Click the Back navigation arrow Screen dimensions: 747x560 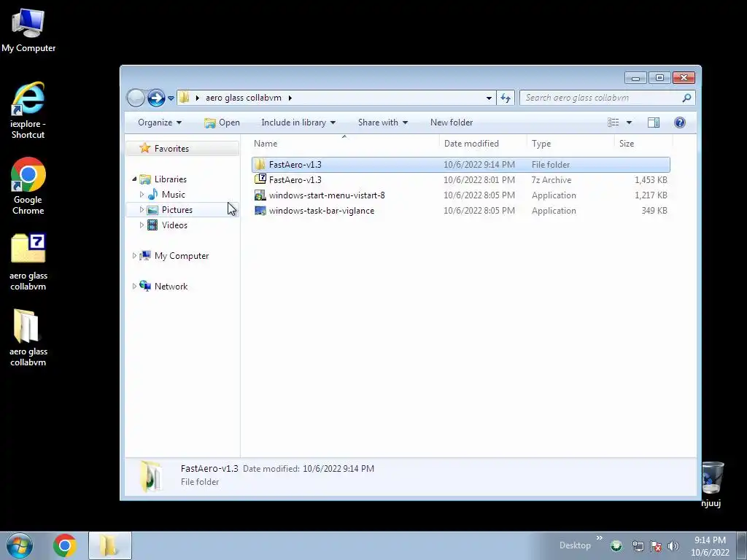[136, 98]
